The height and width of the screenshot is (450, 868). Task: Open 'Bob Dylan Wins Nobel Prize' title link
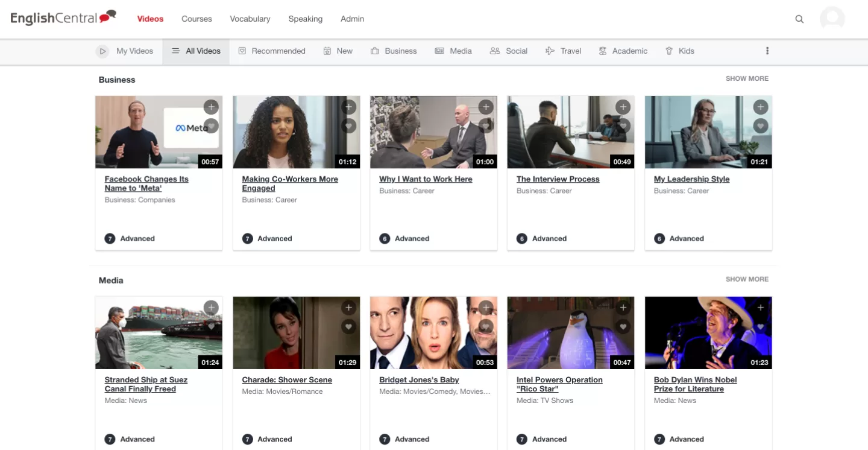coord(696,384)
